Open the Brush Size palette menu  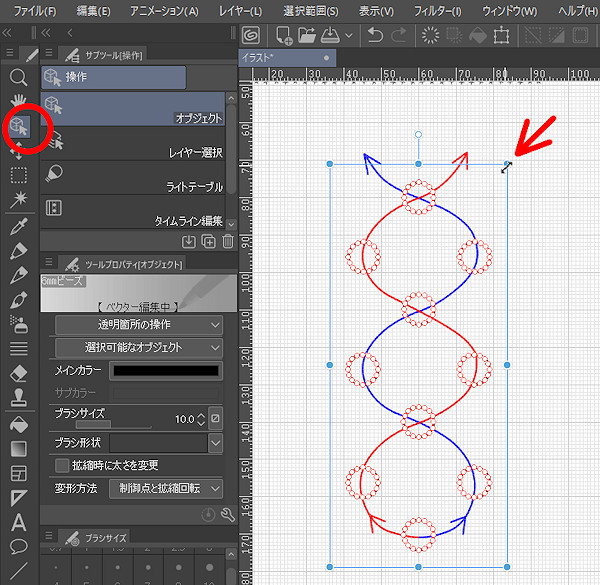coord(49,536)
